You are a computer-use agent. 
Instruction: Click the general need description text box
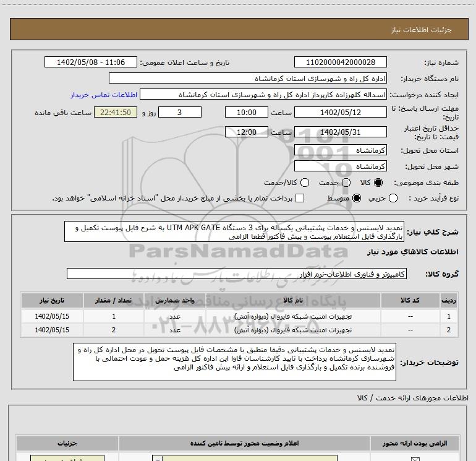pos(234,231)
